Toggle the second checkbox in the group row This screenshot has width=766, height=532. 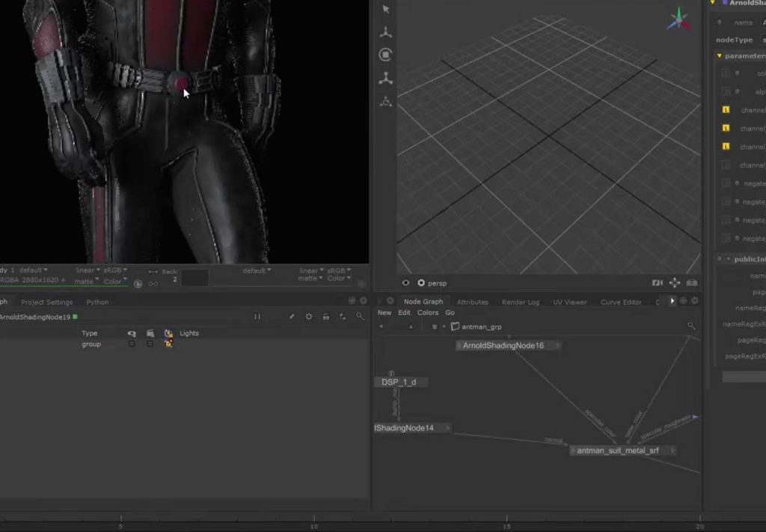coord(150,344)
